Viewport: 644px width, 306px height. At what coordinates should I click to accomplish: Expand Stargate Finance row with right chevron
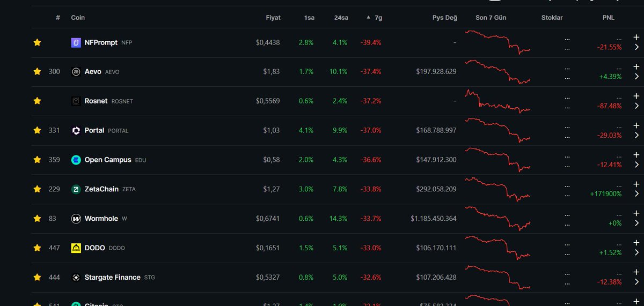coord(636,282)
